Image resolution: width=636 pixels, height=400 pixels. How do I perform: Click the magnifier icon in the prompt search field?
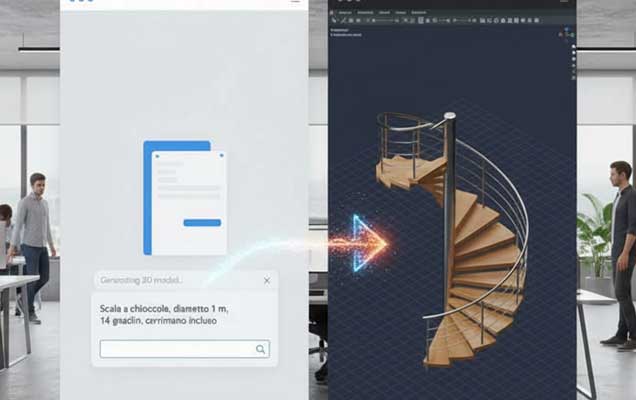click(x=260, y=349)
